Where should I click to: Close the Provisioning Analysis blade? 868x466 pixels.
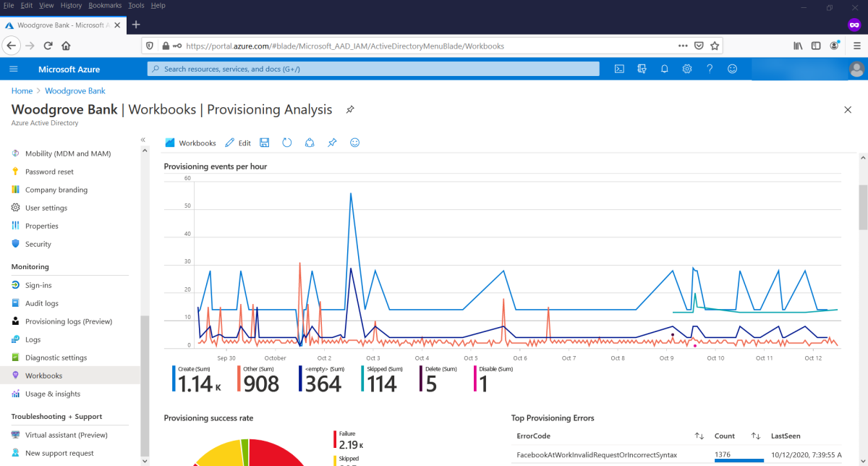click(848, 110)
